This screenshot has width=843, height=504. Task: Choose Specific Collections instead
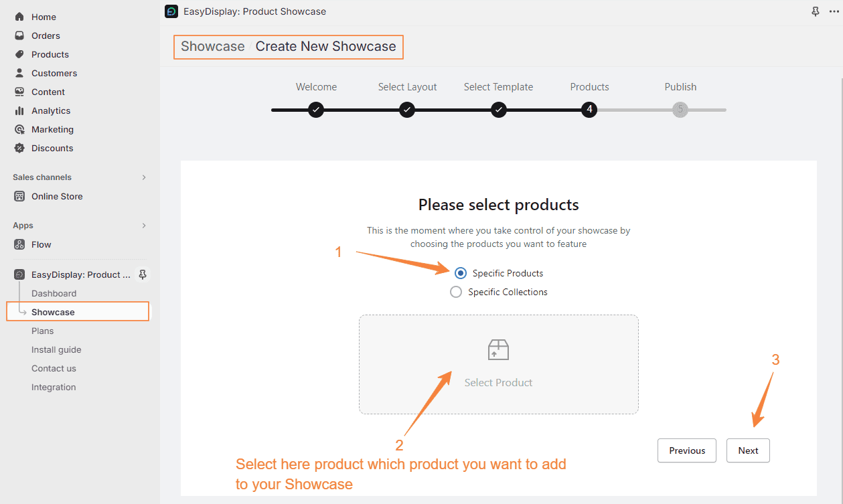456,292
